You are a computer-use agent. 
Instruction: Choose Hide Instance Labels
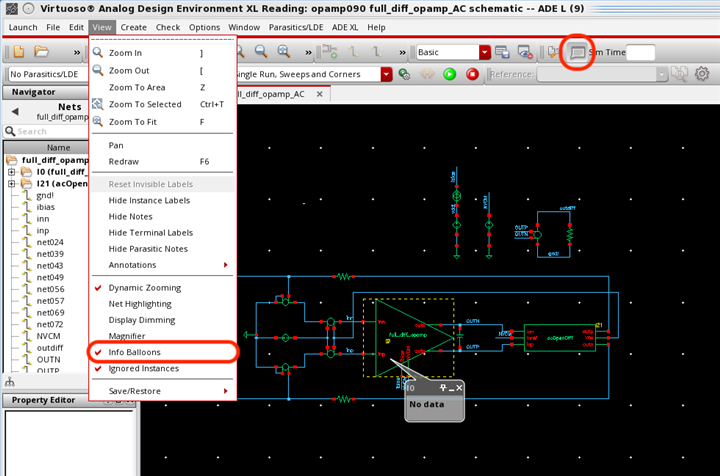(x=149, y=200)
